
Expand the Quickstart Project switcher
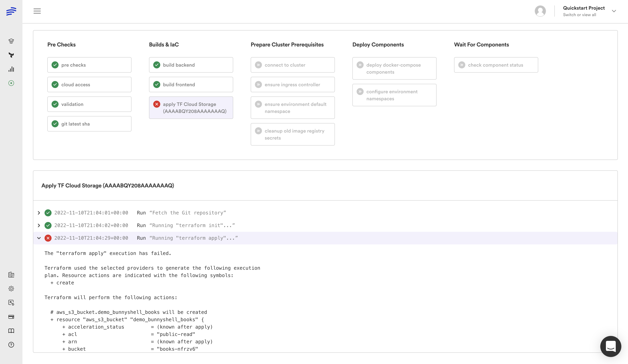click(614, 11)
